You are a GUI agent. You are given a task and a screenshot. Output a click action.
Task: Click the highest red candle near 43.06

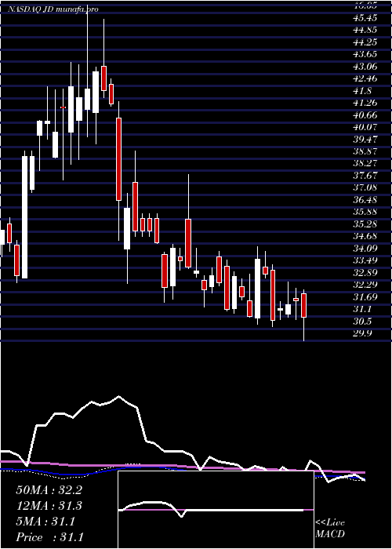(x=103, y=78)
